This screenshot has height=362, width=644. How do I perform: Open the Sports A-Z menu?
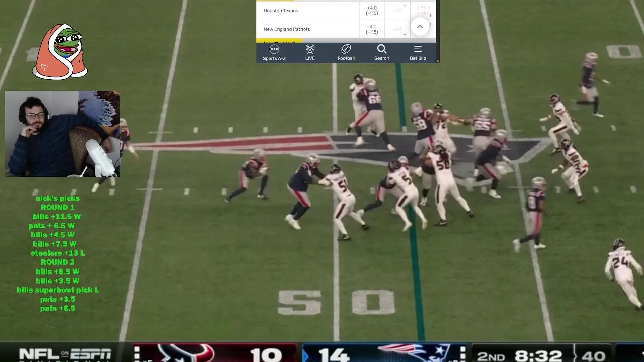click(x=274, y=53)
